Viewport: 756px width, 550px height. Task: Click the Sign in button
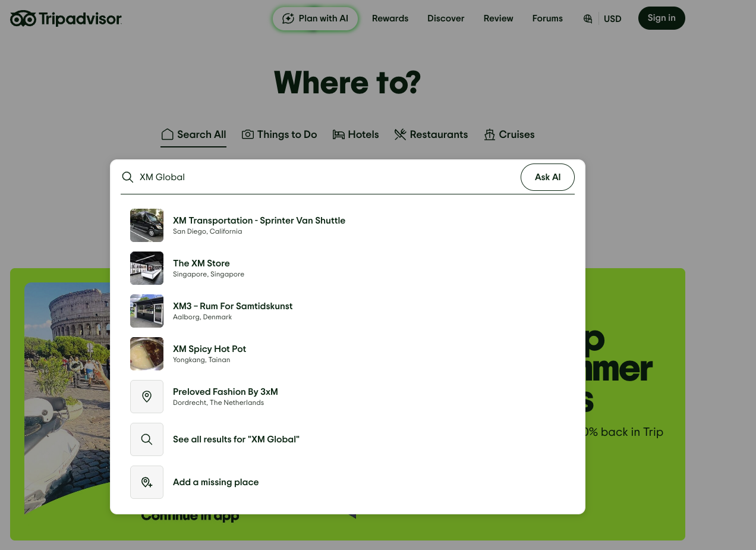(661, 18)
